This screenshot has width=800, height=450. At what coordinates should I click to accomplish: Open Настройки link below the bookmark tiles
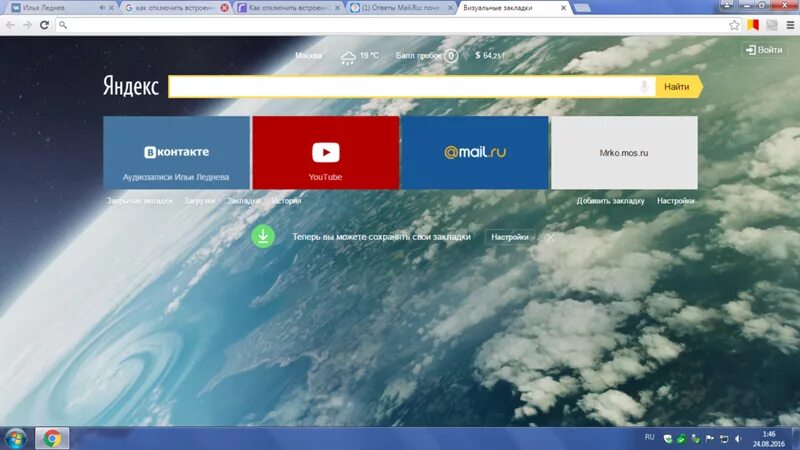[x=676, y=201]
